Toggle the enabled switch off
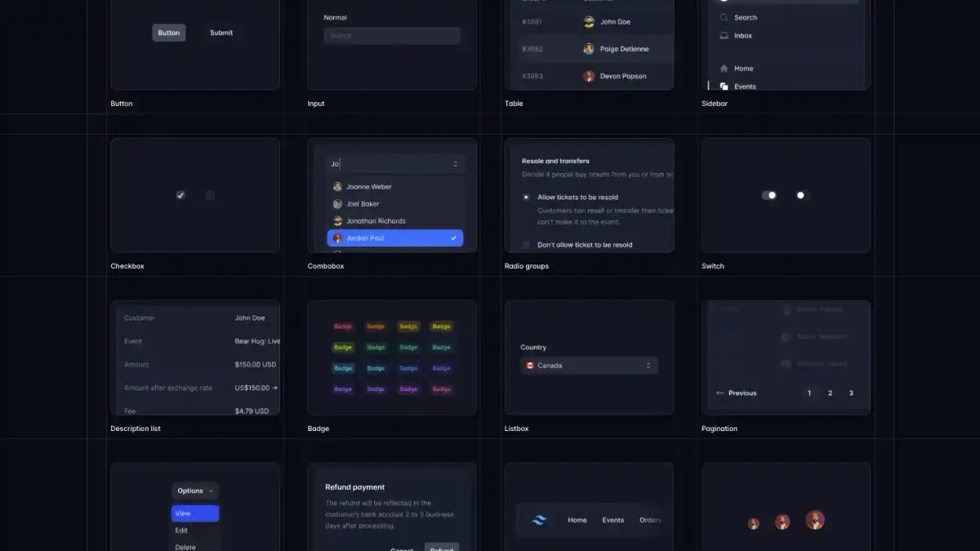 pos(768,195)
